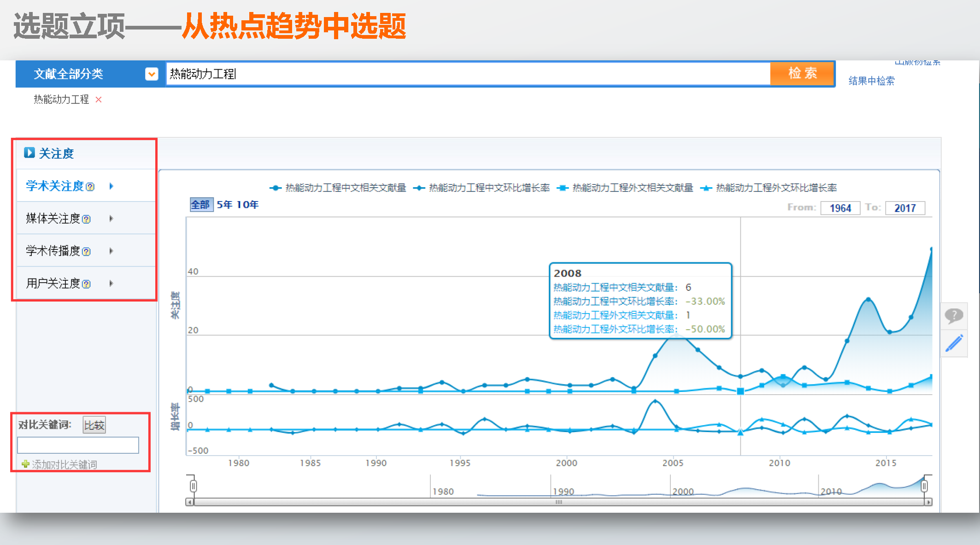Screen dimensions: 980x545
Task: Toggle legend 热能动力工程中文环比增长率 series
Action: tap(481, 188)
